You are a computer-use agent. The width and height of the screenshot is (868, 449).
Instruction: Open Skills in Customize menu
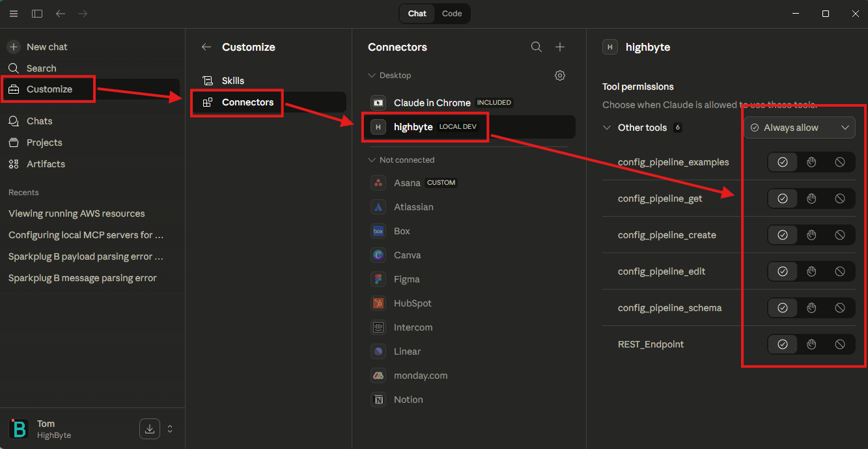point(232,81)
